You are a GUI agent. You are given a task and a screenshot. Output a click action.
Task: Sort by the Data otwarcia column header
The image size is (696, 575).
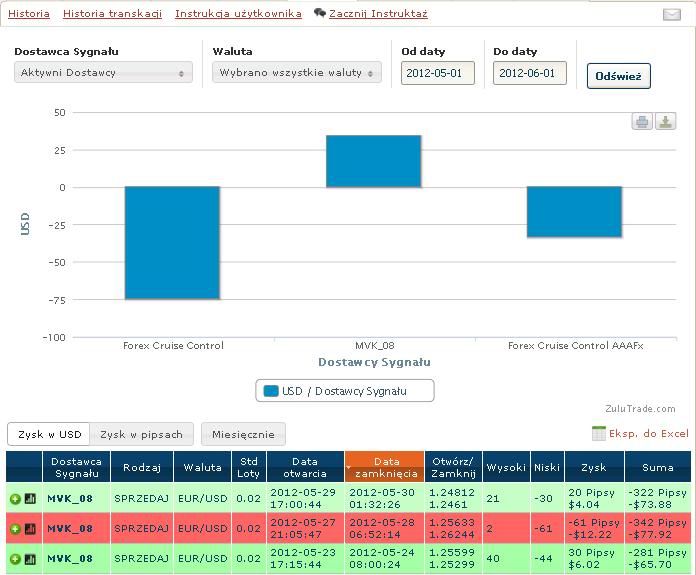(x=305, y=467)
